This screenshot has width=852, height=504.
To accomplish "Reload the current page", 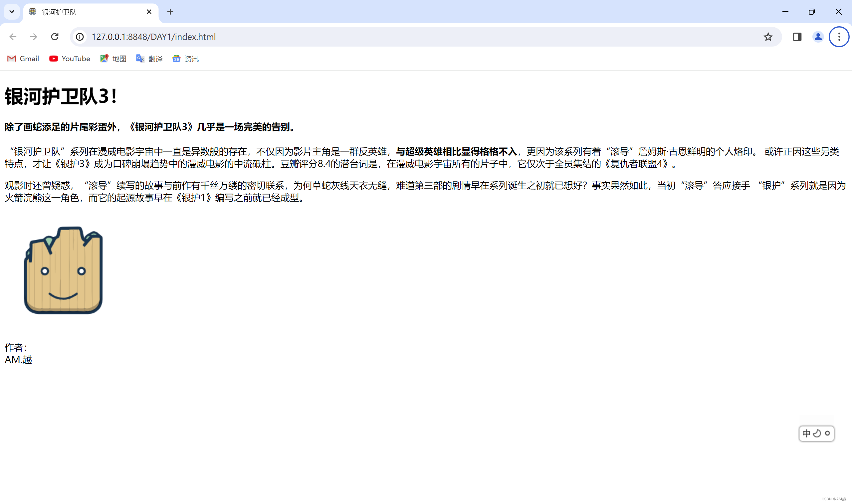I will pos(55,37).
